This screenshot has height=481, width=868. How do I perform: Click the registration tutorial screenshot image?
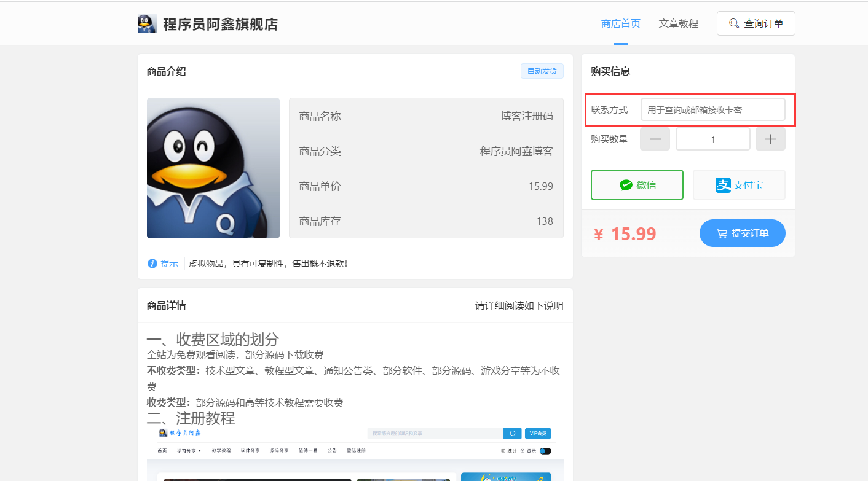pyautogui.click(x=355, y=453)
